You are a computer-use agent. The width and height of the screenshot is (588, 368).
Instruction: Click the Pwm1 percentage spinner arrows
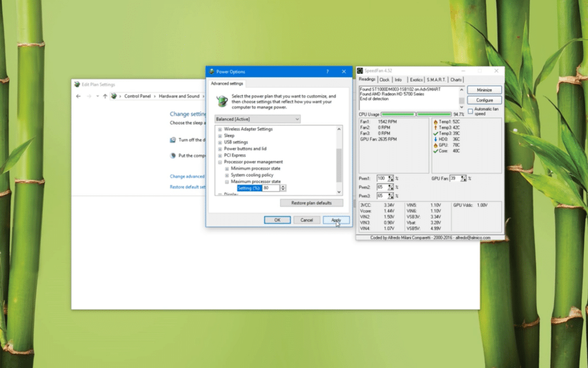click(x=391, y=178)
